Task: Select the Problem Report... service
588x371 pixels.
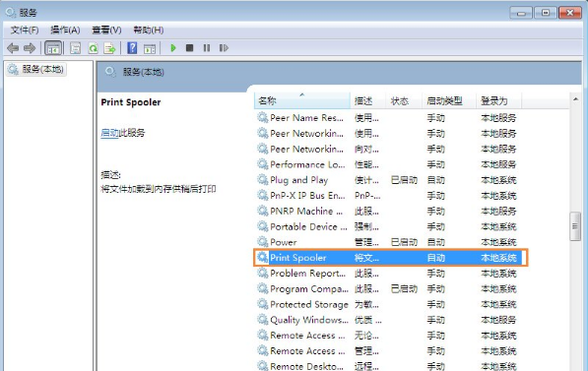Action: pos(388,274)
